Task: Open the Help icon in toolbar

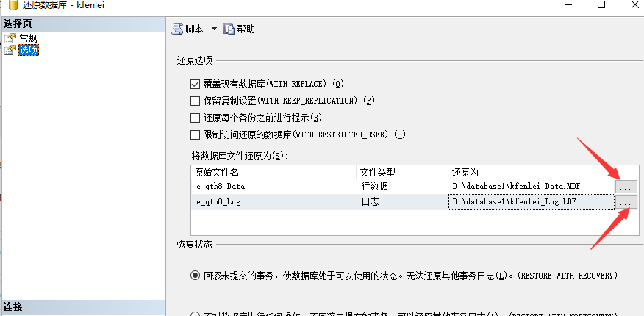Action: tap(228, 29)
